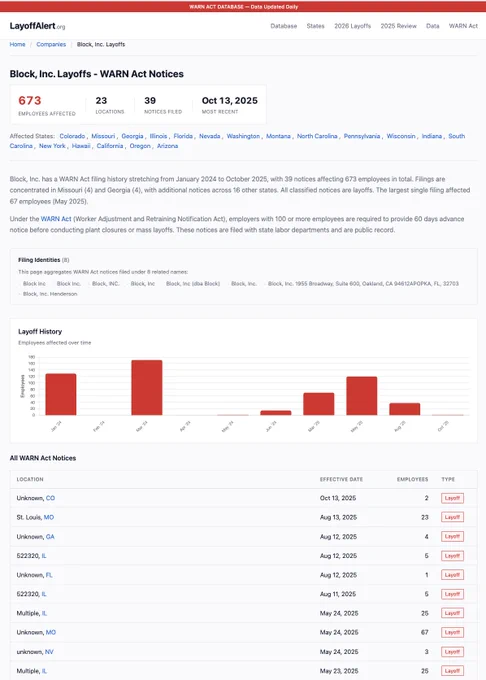Go to the States nav item
Image resolution: width=486 pixels, height=680 pixels.
click(315, 26)
